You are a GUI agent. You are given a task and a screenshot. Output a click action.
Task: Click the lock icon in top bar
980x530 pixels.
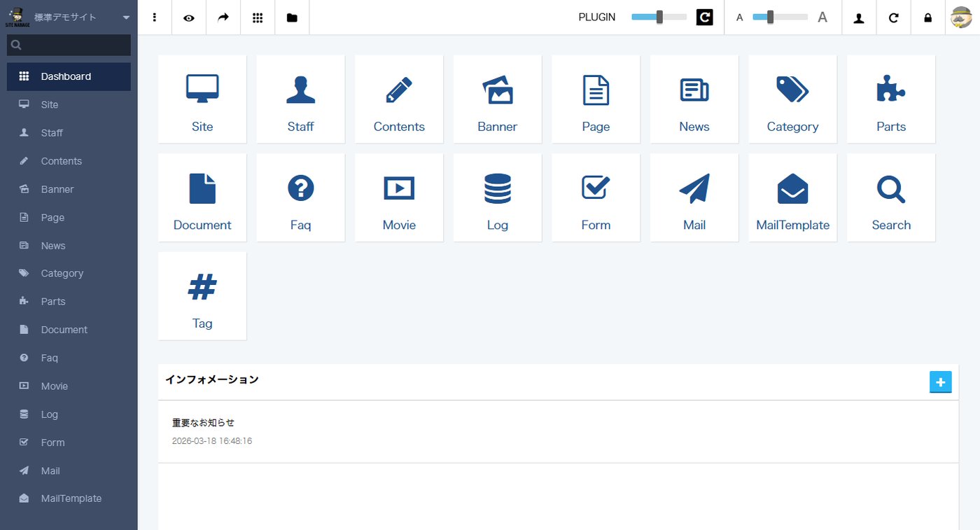point(928,18)
